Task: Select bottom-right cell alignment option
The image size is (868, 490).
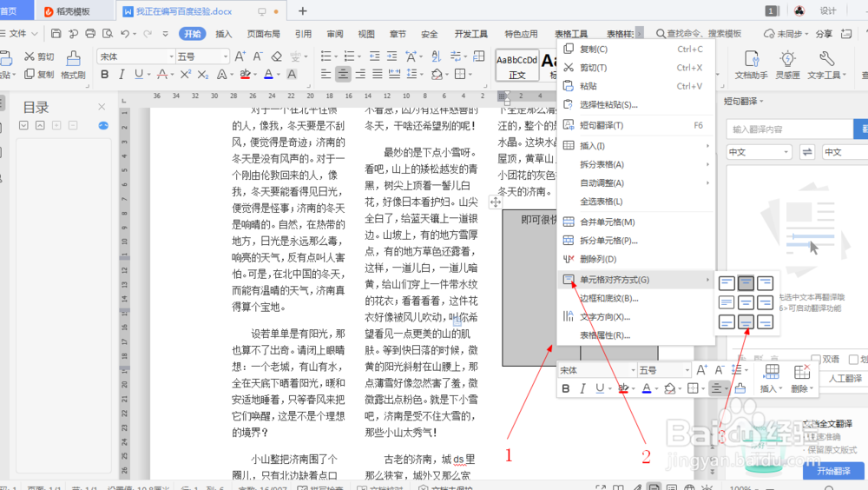Action: [765, 321]
